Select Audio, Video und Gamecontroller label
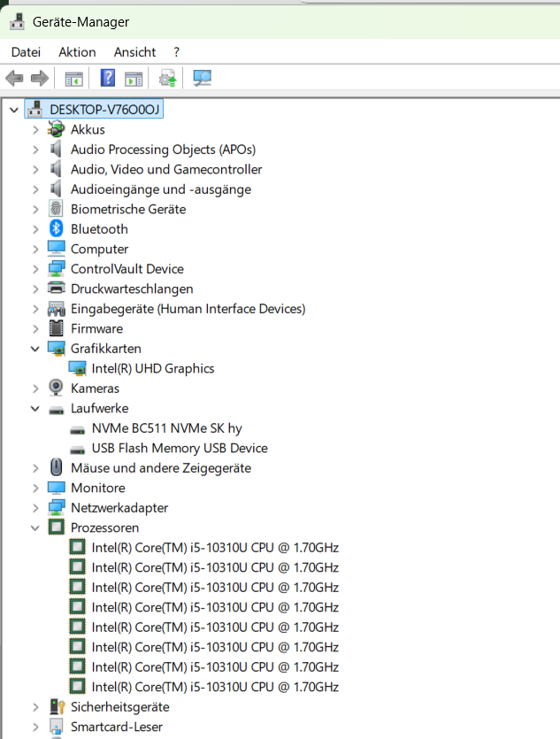The image size is (560, 739). click(166, 169)
